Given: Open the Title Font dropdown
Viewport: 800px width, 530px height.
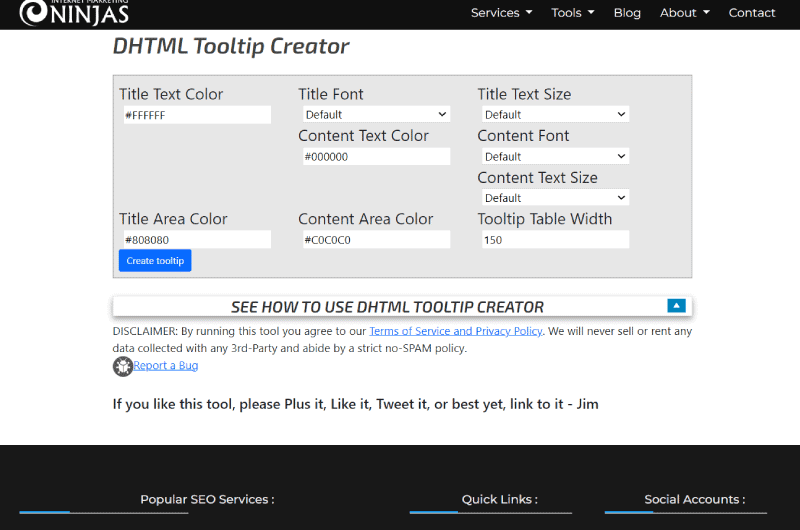Looking at the screenshot, I should pos(377,114).
